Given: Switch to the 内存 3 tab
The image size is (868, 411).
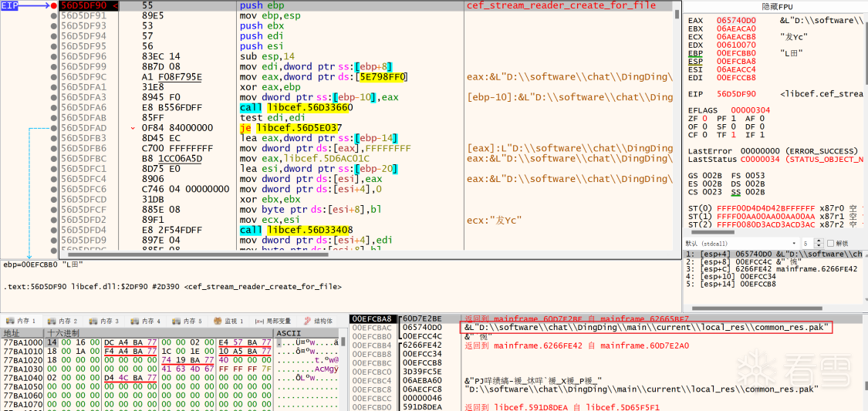Looking at the screenshot, I should (105, 321).
